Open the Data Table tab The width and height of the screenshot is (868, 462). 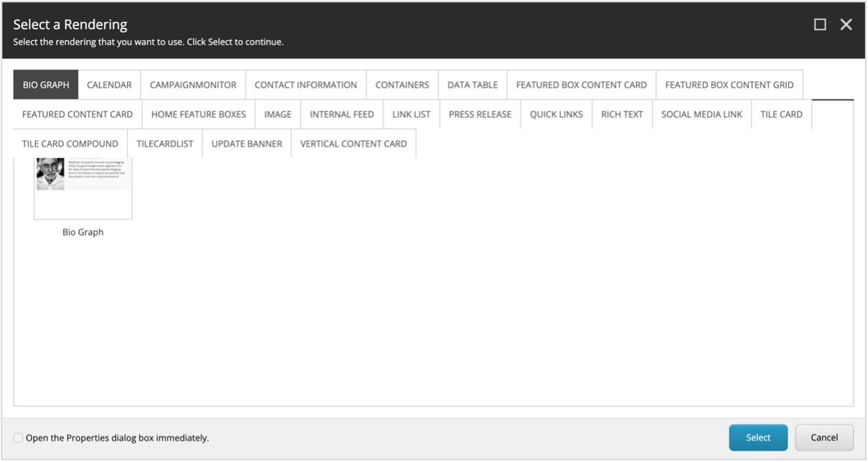tap(472, 85)
